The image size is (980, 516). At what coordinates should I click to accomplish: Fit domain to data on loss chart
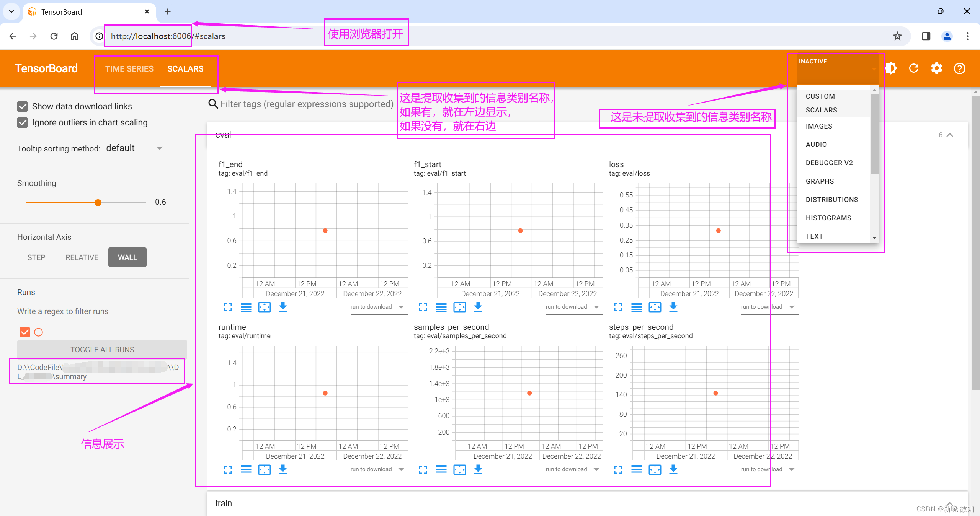(x=655, y=307)
